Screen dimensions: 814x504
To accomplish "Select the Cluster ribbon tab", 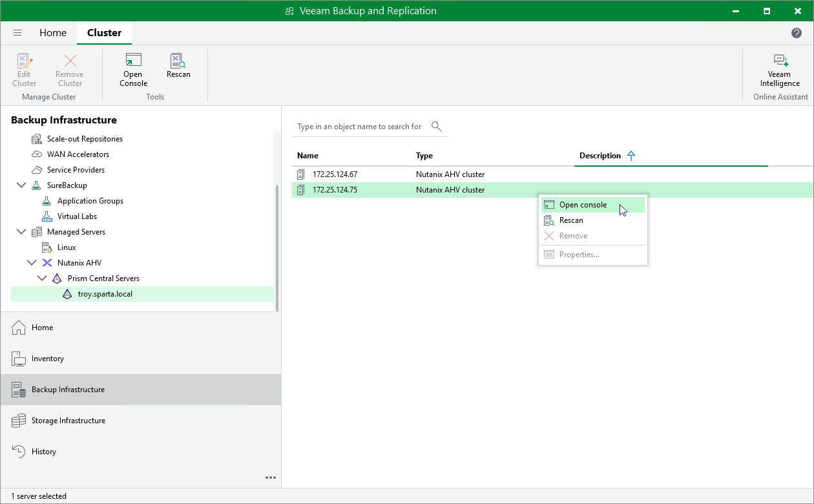I will pyautogui.click(x=104, y=33).
